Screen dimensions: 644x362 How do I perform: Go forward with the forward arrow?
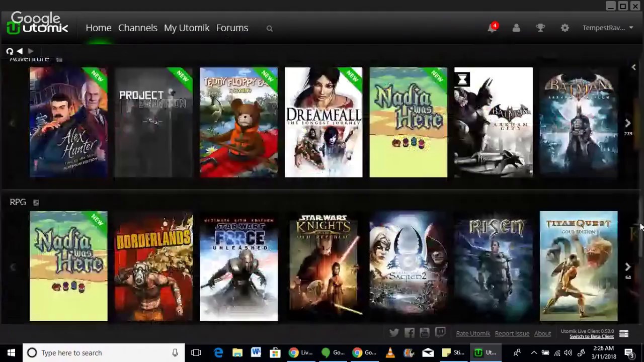(30, 51)
